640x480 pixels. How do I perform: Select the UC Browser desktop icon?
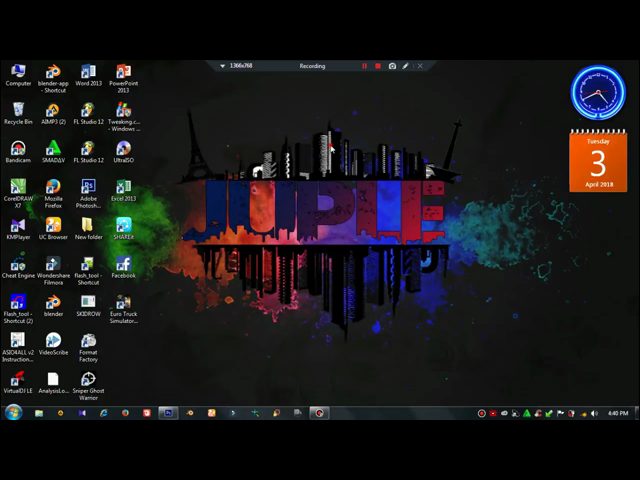pyautogui.click(x=53, y=229)
